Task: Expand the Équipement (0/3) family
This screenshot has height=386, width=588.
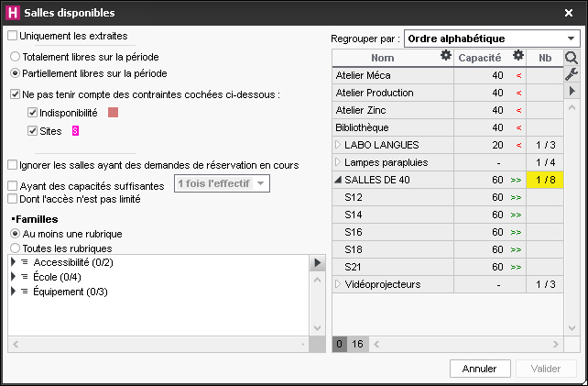Action: [x=13, y=292]
